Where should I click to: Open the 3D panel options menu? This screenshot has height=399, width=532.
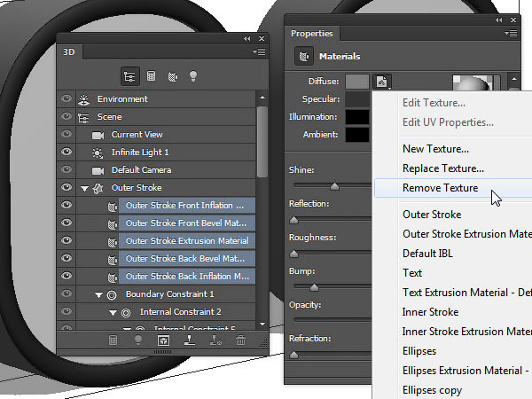pos(259,52)
